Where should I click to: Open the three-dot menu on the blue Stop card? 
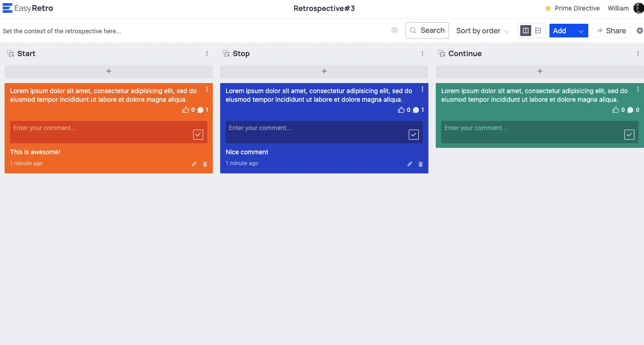point(422,89)
